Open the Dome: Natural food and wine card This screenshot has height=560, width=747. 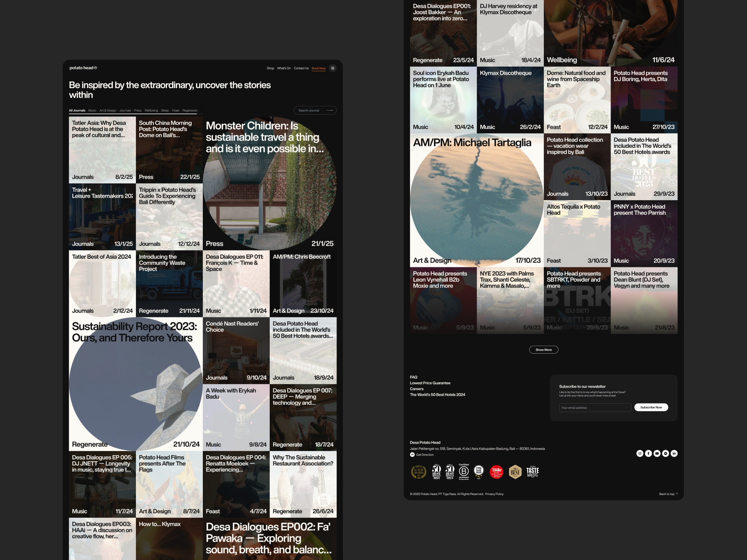577,100
